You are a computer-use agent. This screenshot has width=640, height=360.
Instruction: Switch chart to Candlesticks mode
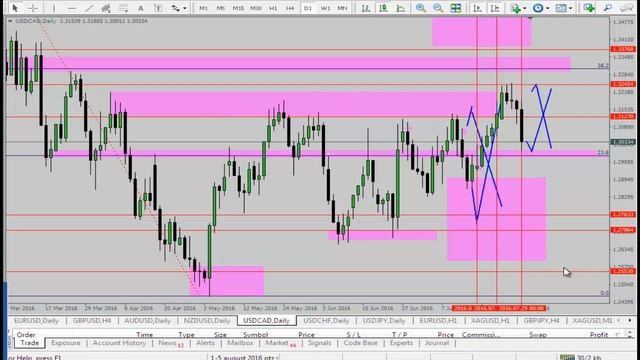[x=383, y=8]
